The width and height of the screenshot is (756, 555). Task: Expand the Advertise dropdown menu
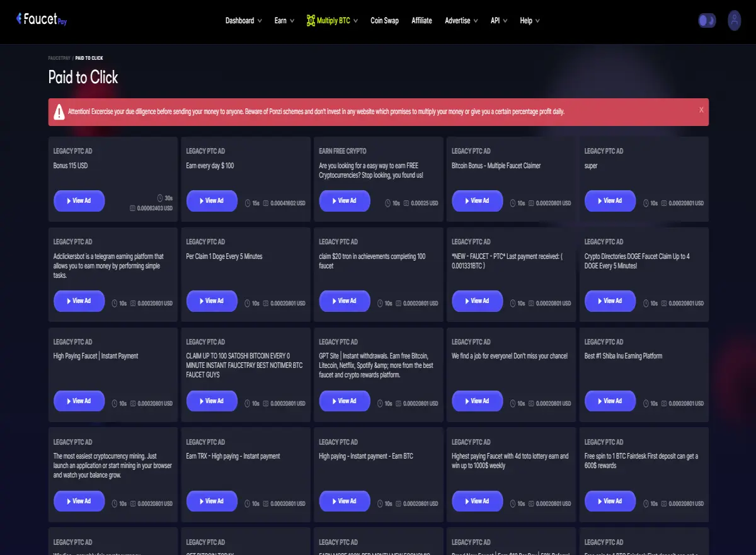click(461, 21)
